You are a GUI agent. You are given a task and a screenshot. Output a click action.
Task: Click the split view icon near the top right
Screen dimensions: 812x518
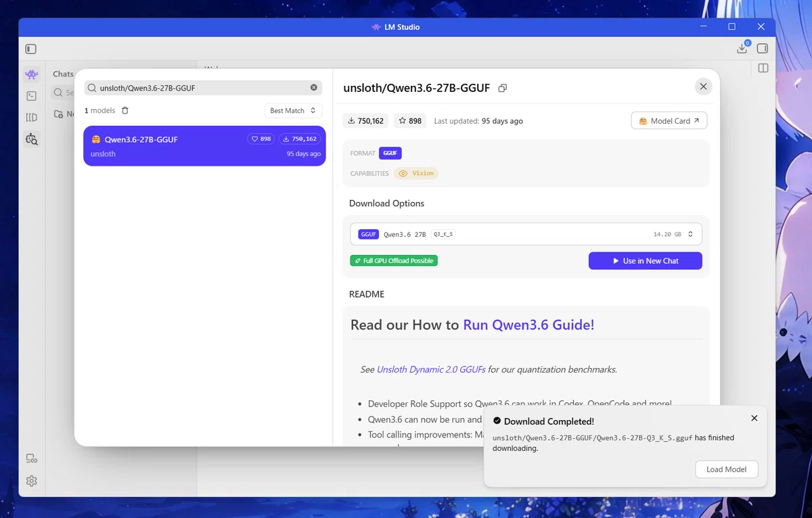click(x=763, y=68)
